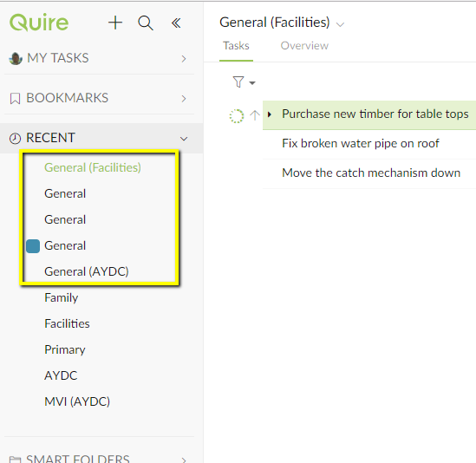
Task: Open project dropdown next to General (Facilities)
Action: 341,24
